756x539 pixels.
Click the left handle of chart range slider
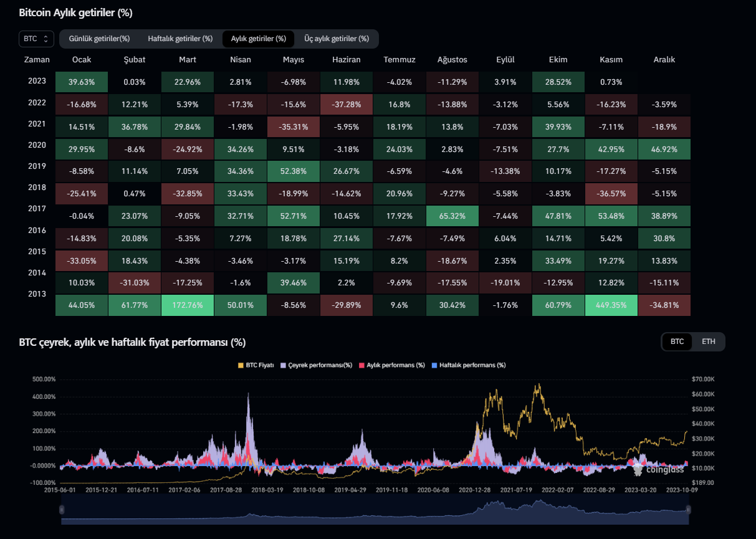(x=62, y=510)
